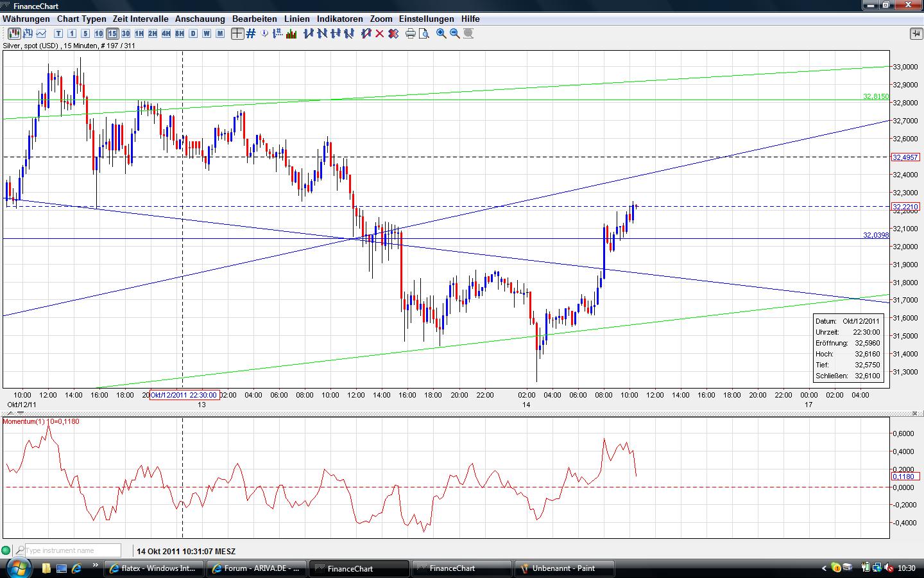Print the chart
Screen dimensions: 924x578
411,33
